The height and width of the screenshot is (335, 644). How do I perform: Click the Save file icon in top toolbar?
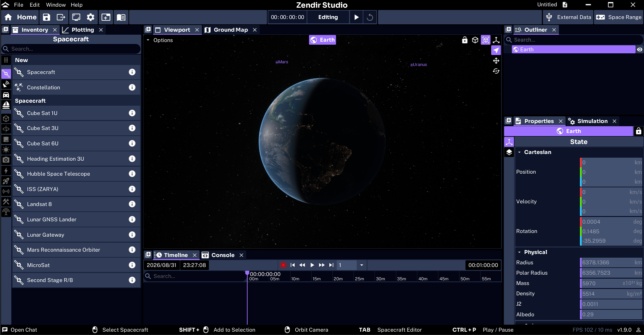tap(47, 17)
